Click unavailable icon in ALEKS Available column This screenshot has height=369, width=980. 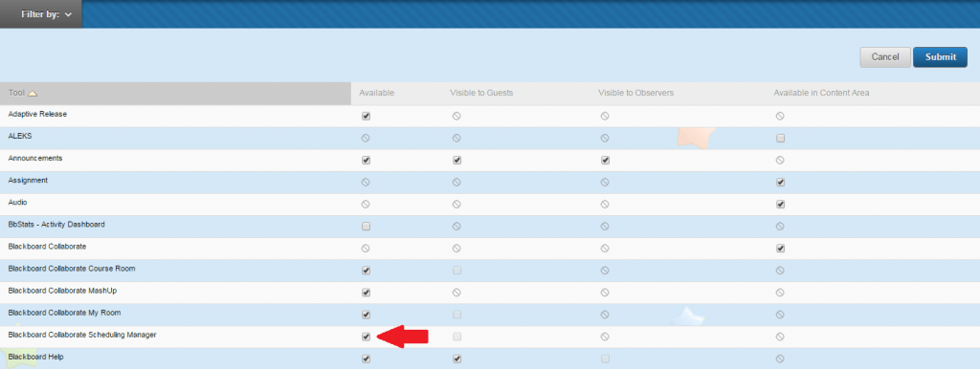tap(367, 138)
